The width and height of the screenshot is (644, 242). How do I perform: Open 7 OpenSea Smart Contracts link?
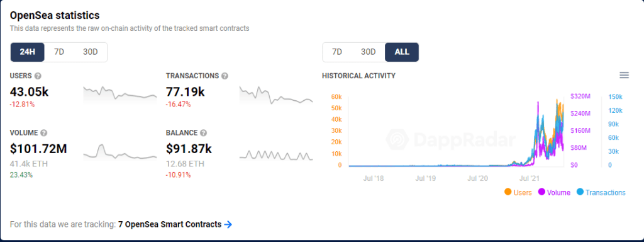point(170,224)
